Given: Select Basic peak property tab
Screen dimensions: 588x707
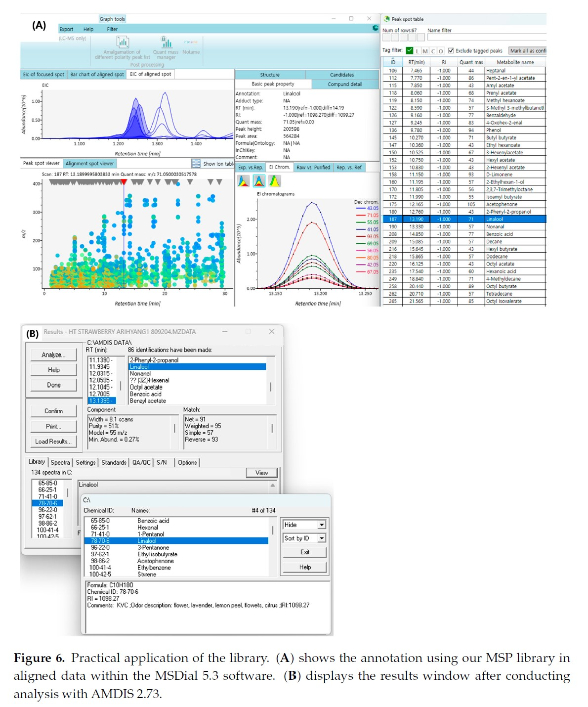Looking at the screenshot, I should tap(273, 84).
